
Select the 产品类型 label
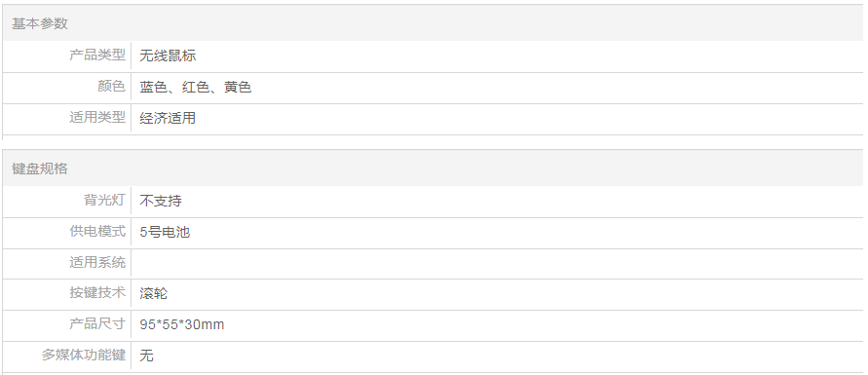[x=97, y=56]
